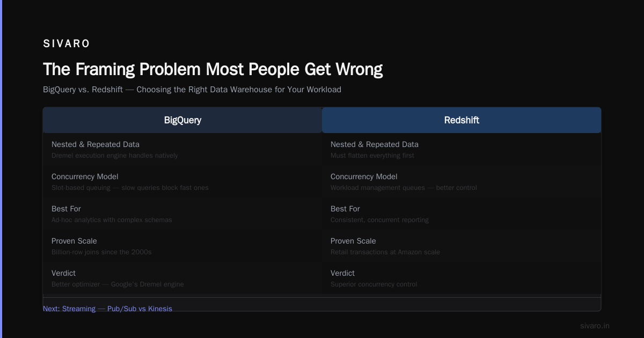Click 'Ad-hoc analytics with complex schemas'
Screen dimensions: 644x338
coord(112,220)
